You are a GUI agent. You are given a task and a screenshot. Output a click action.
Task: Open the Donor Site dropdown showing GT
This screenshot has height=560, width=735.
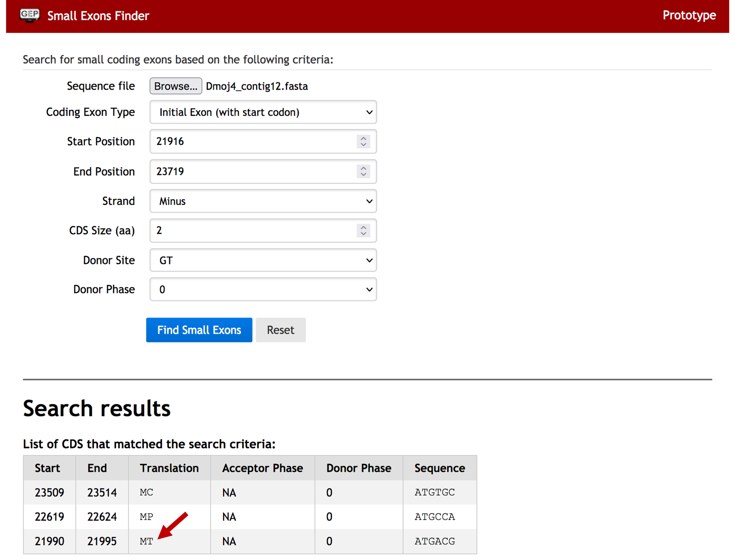[263, 260]
